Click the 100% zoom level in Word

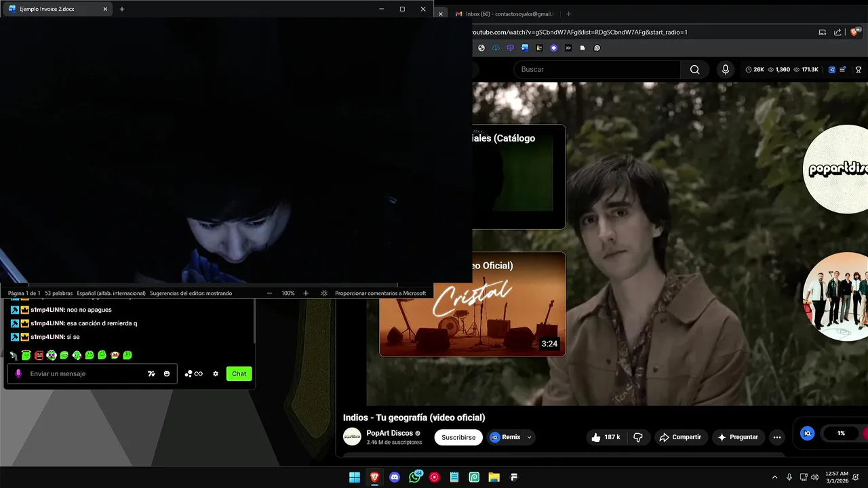point(288,293)
